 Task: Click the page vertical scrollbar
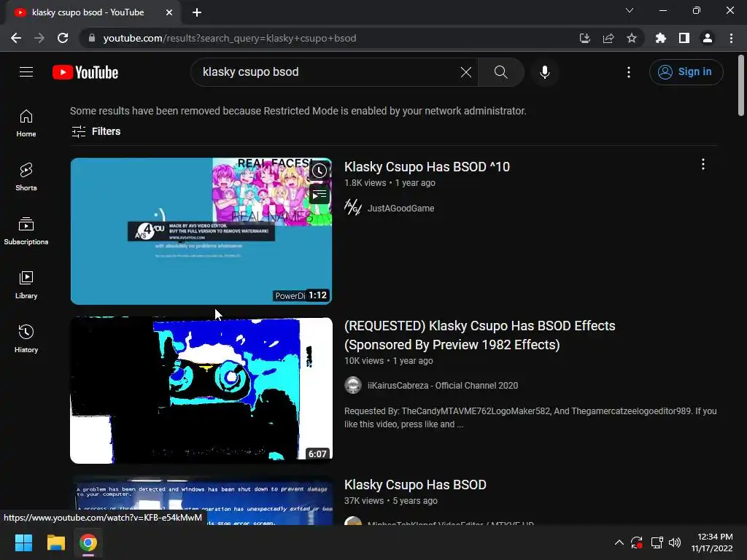pos(741,86)
